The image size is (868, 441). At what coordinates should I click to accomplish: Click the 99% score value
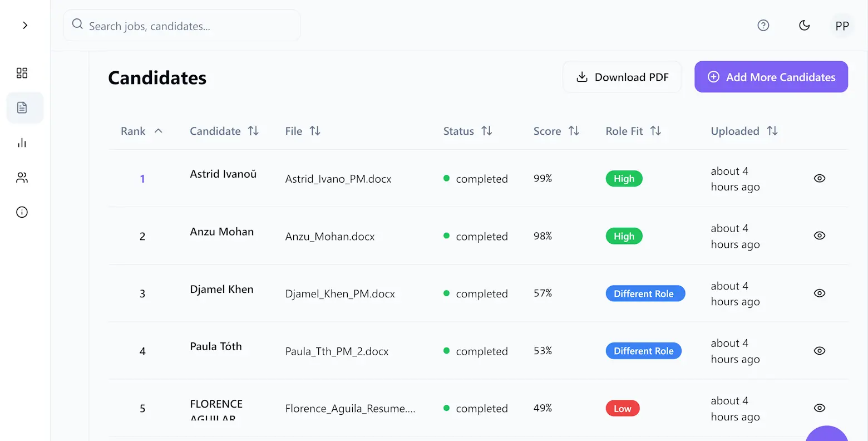click(x=542, y=178)
